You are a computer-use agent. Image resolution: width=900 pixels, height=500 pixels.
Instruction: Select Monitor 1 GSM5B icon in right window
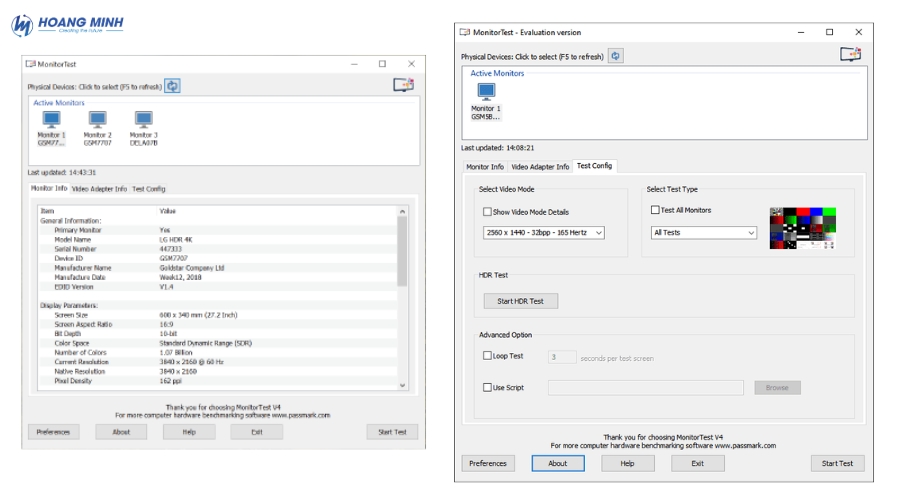click(486, 102)
